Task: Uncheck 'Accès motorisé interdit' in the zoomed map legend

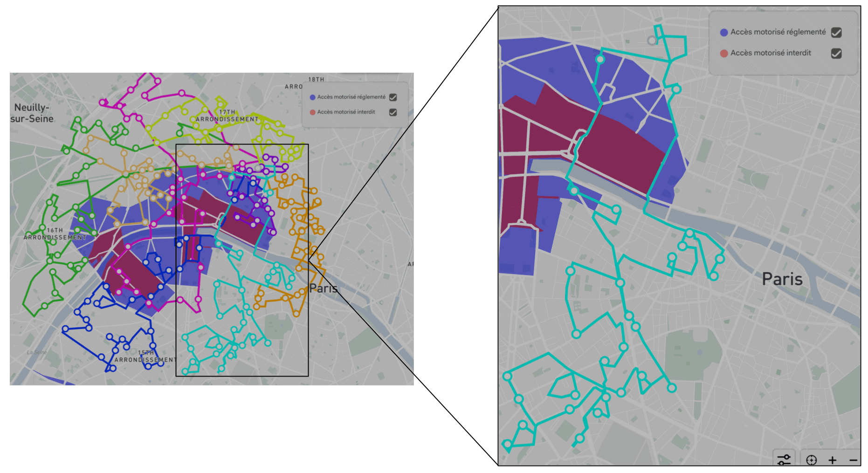Action: (836, 53)
